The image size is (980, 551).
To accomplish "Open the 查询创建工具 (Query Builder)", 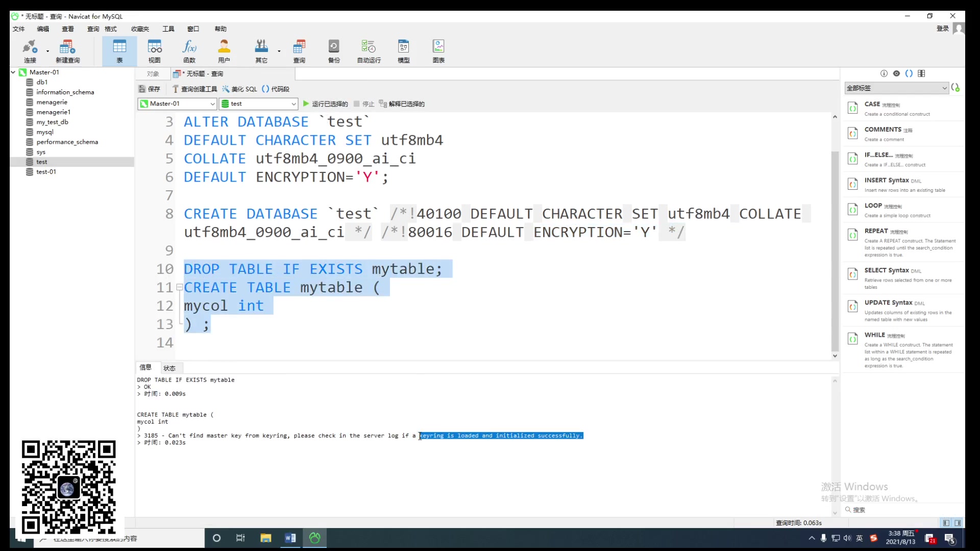I will click(195, 89).
